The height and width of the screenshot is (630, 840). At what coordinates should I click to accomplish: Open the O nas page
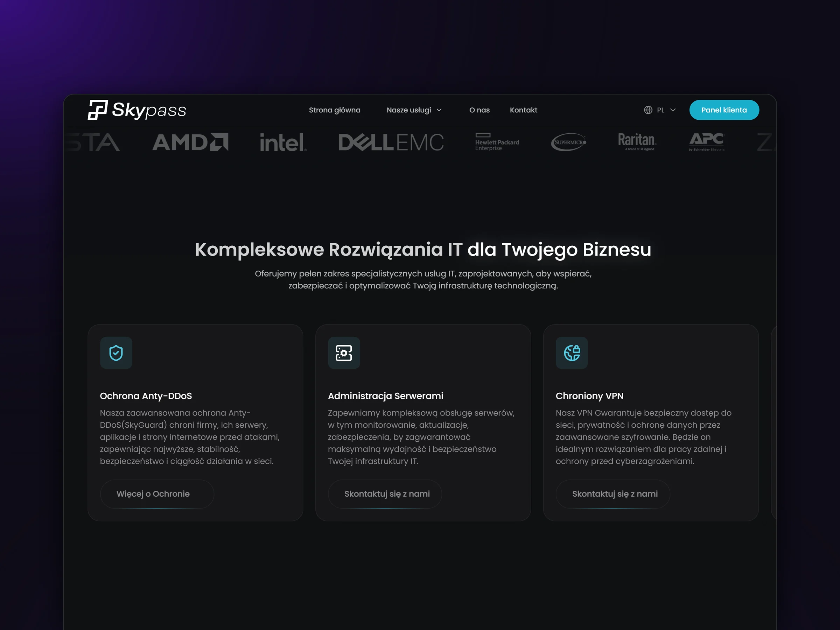point(479,110)
